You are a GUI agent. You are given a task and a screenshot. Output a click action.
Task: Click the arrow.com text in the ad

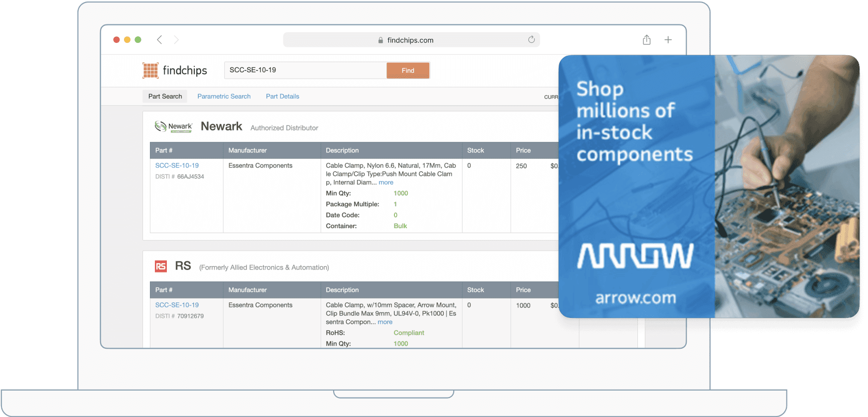(636, 298)
